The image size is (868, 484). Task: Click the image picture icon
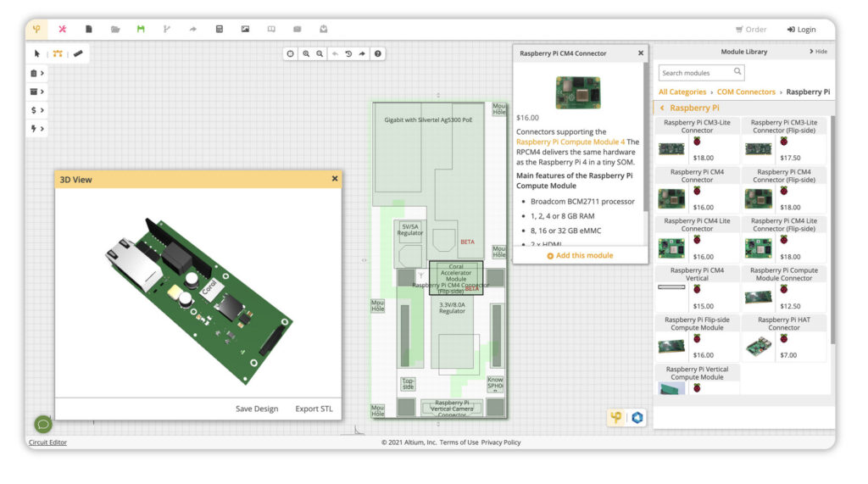245,29
